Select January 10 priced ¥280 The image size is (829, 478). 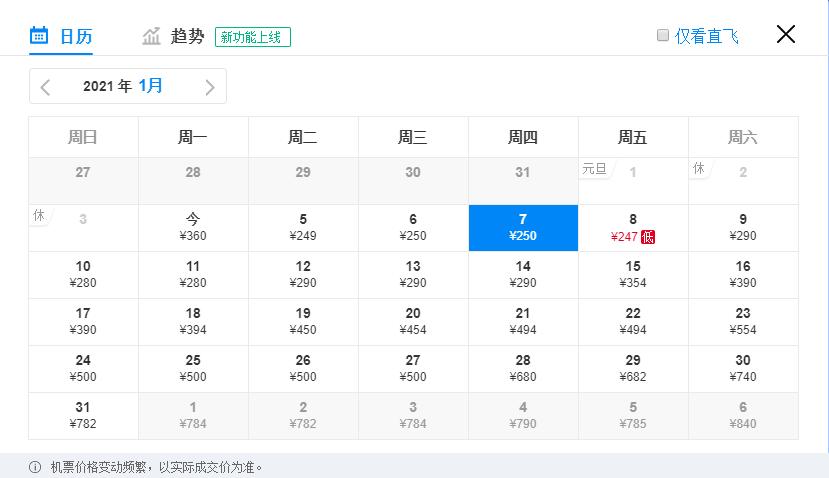83,275
